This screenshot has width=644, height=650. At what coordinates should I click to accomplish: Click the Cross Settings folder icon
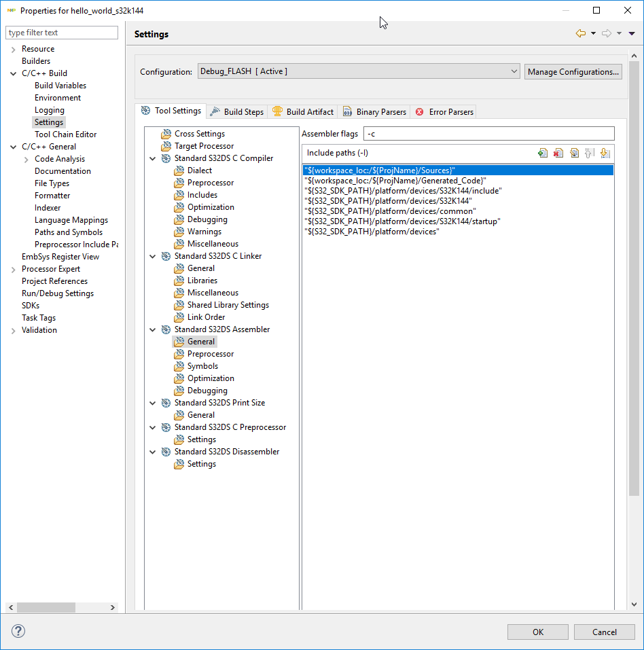[166, 134]
